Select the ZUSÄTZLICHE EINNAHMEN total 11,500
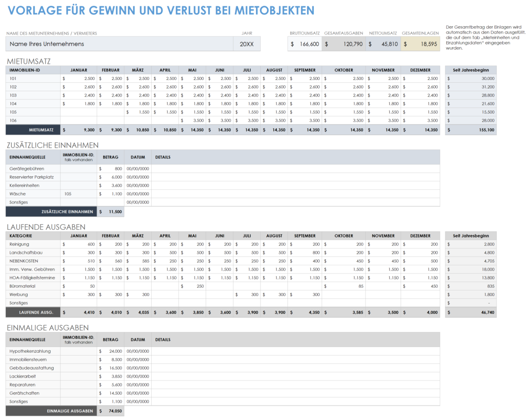The width and height of the screenshot is (530, 420). point(110,212)
